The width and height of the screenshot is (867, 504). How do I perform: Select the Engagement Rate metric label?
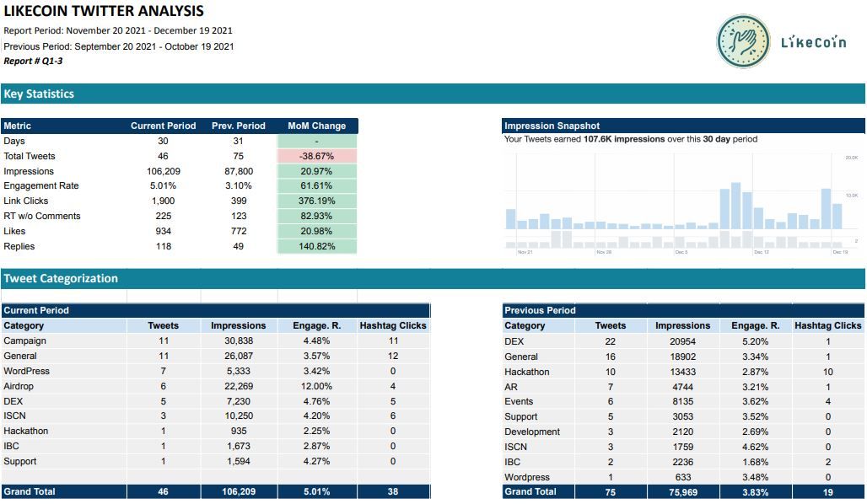point(41,186)
